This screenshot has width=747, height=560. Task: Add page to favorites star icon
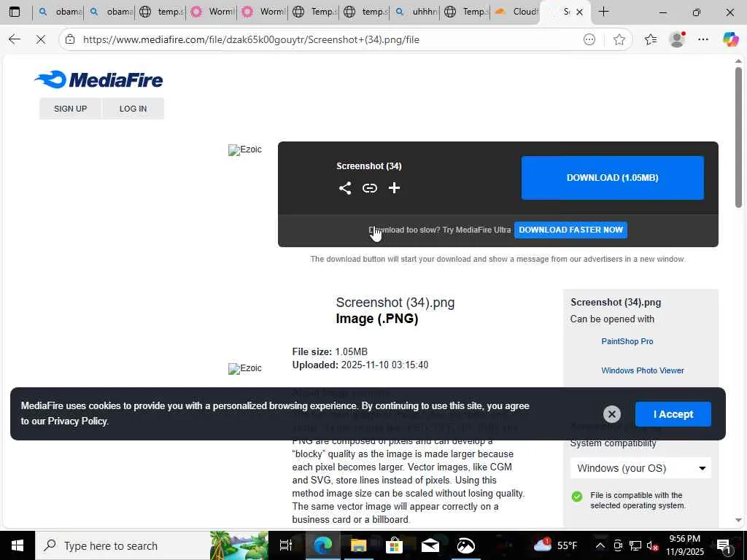(619, 39)
